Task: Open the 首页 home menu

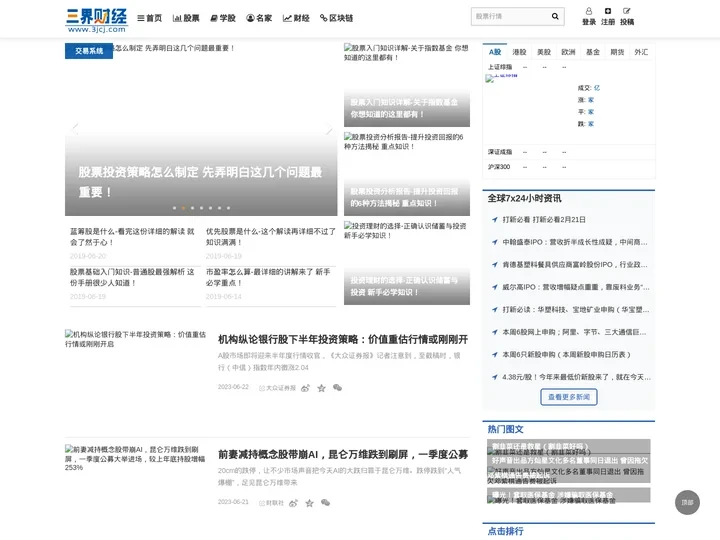Action: 150,18
